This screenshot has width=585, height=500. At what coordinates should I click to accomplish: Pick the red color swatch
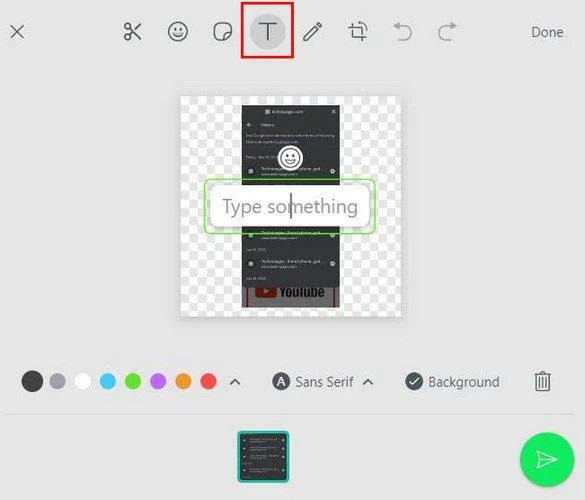(x=209, y=381)
